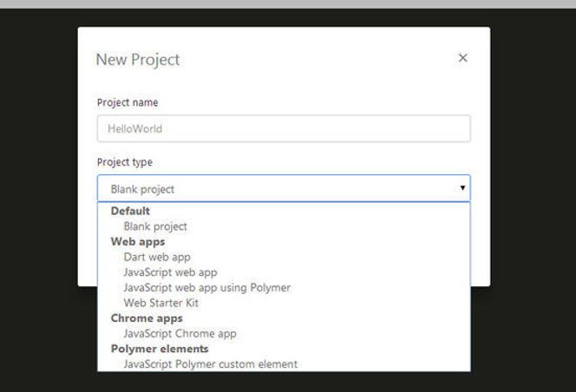Click the 'Project name' field label
The height and width of the screenshot is (392, 576).
click(128, 102)
